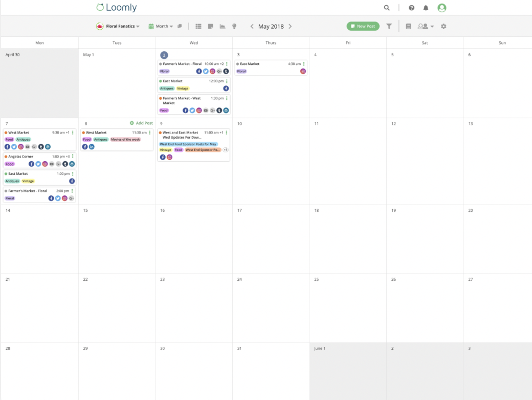Open options menu for May 3 East Market post

(x=304, y=64)
